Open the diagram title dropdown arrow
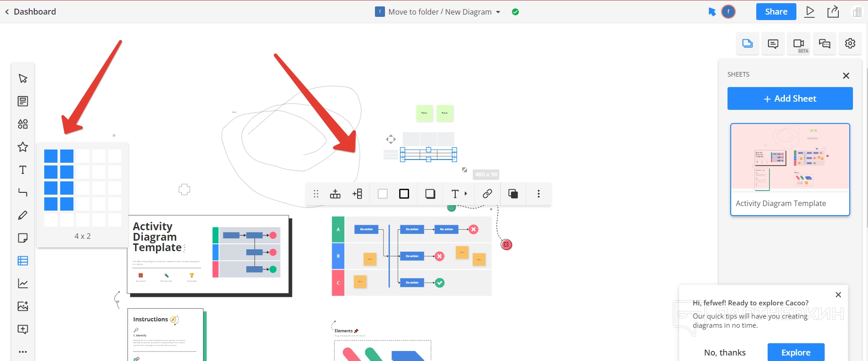868x361 pixels. click(498, 12)
